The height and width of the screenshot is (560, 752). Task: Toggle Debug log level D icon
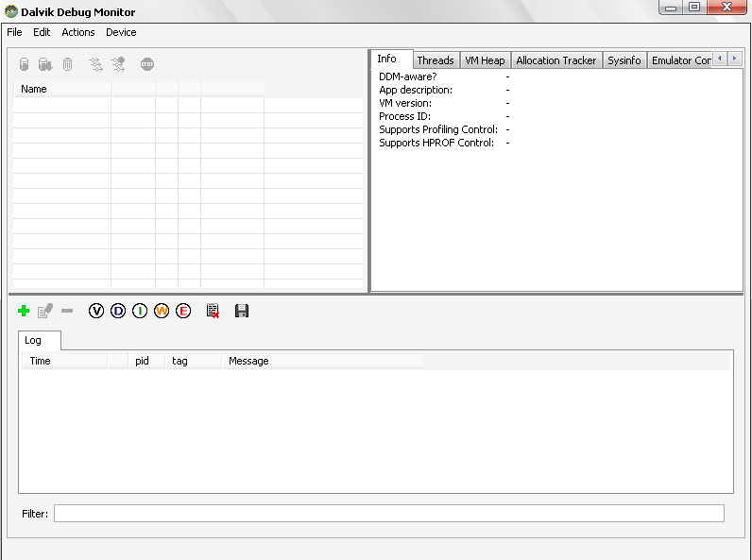[118, 312]
